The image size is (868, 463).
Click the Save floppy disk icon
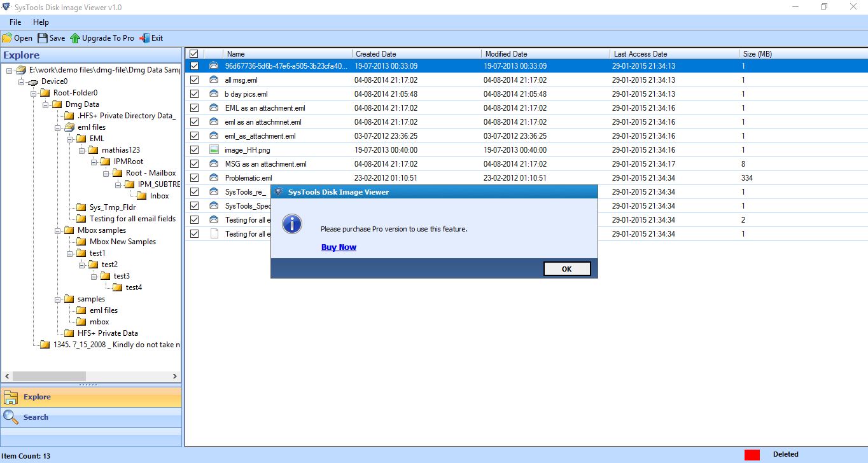coord(43,38)
